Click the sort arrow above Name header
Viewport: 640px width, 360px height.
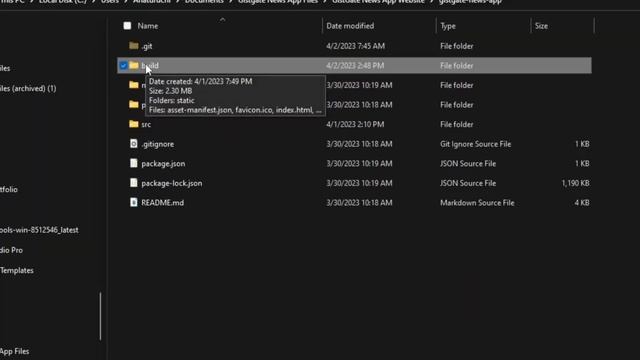[222, 19]
